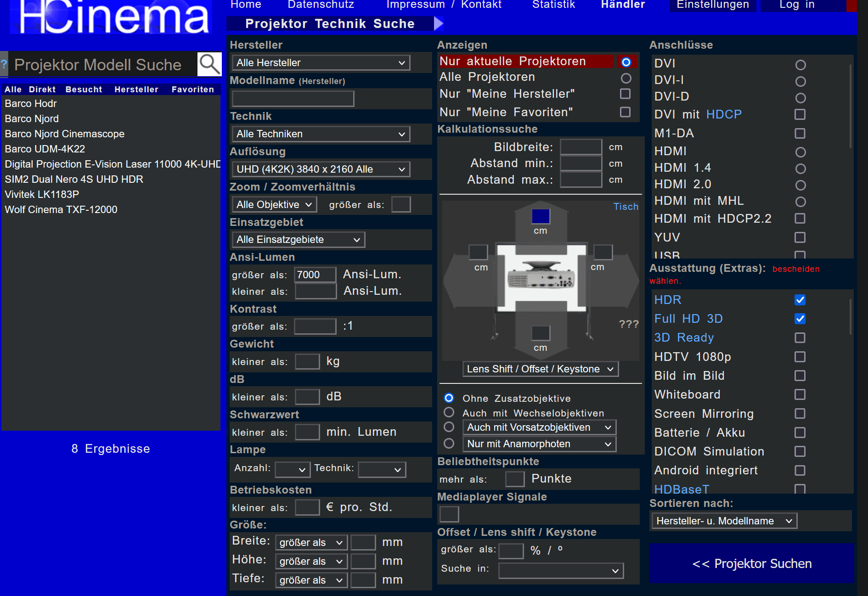Click the Projektor Modell Suche field
868x596 pixels.
(x=103, y=64)
